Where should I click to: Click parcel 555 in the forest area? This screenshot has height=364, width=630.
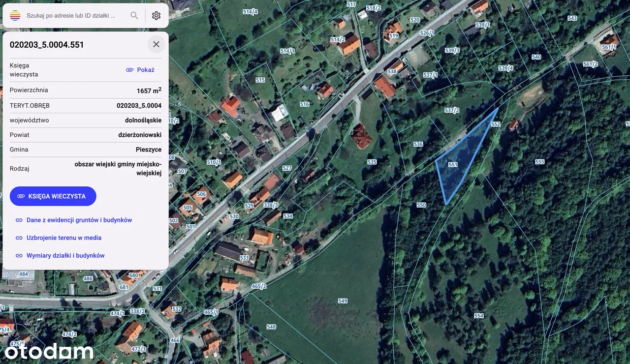coord(539,162)
